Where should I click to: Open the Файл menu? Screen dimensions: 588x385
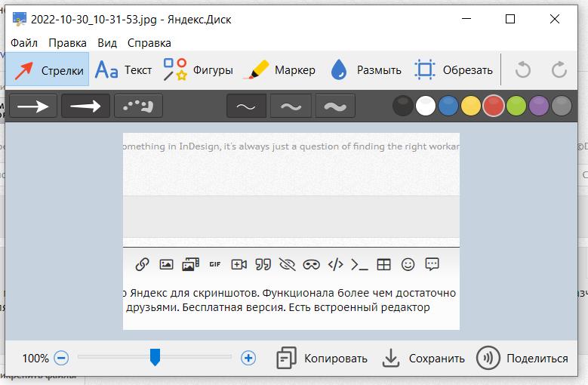[x=24, y=43]
